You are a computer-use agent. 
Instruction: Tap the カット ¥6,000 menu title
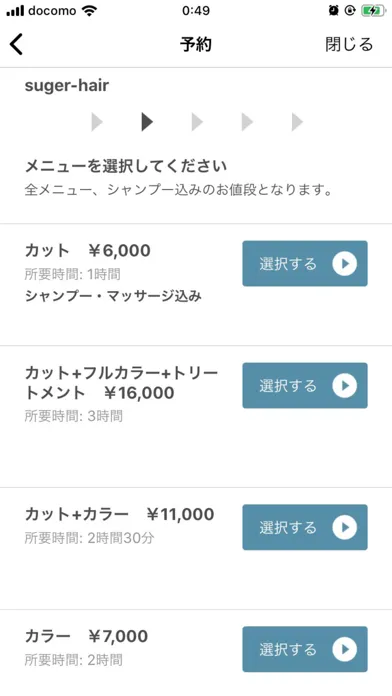(87, 251)
